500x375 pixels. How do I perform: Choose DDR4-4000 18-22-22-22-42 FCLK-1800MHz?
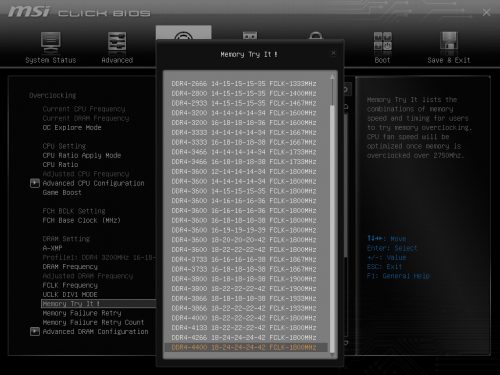pos(244,318)
